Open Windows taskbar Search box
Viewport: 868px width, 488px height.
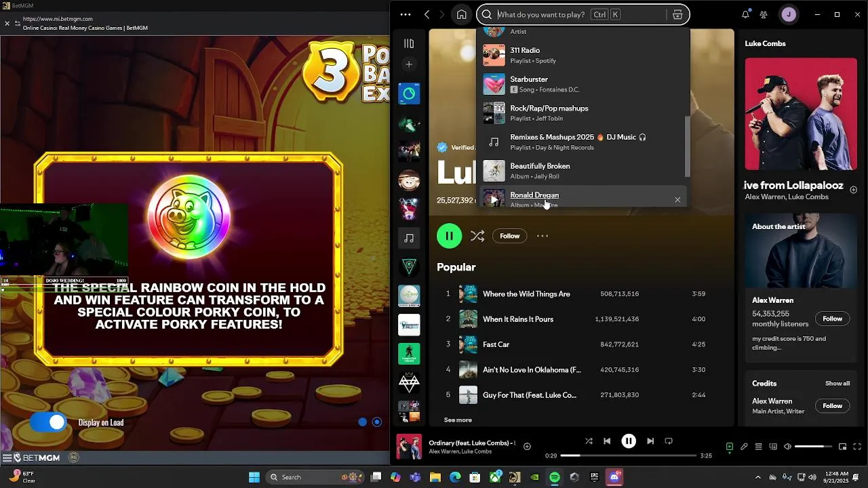(x=315, y=477)
